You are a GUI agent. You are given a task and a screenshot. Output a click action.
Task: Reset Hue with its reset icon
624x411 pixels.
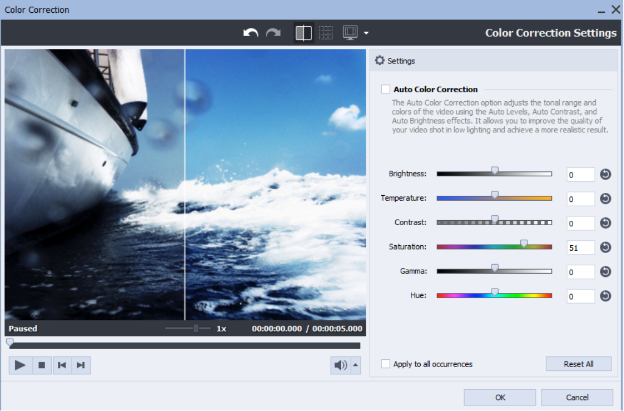[x=605, y=296]
